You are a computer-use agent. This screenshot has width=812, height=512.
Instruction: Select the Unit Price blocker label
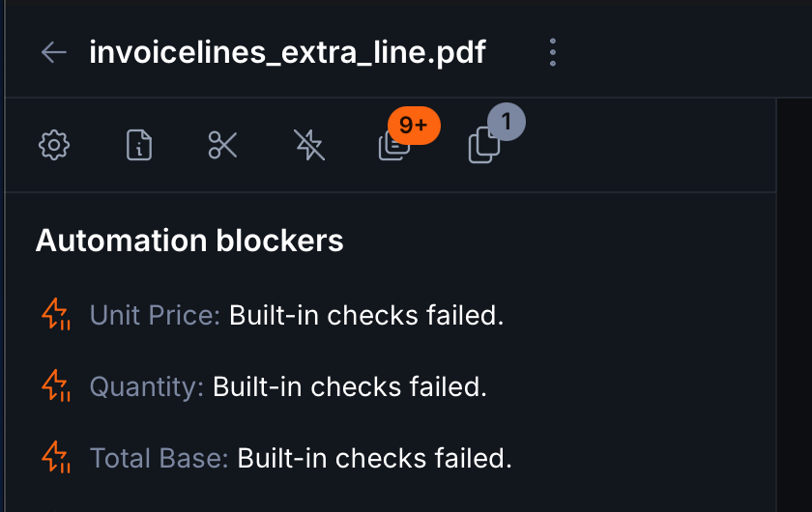[155, 315]
